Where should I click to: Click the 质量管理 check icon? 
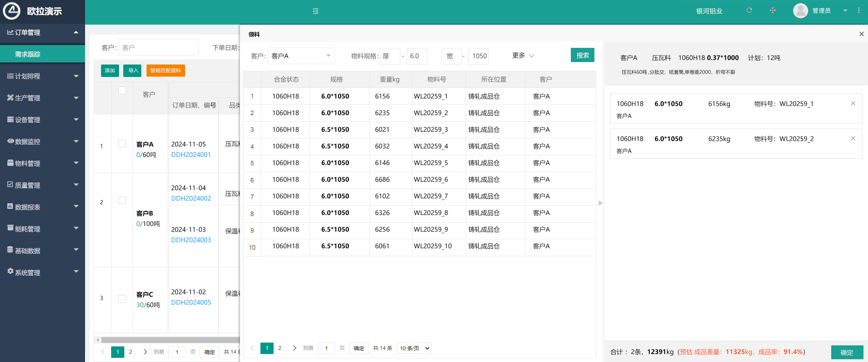point(10,184)
